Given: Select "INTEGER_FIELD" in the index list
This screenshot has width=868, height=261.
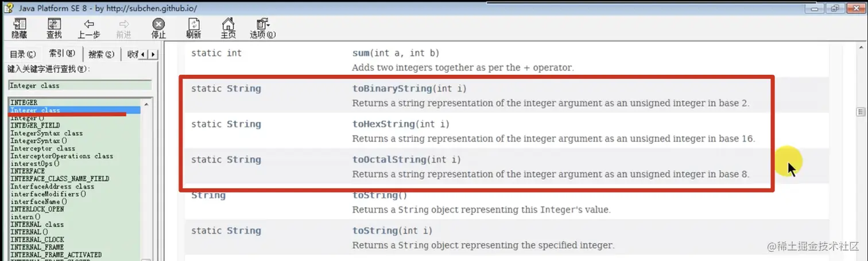Looking at the screenshot, I should pyautogui.click(x=35, y=125).
